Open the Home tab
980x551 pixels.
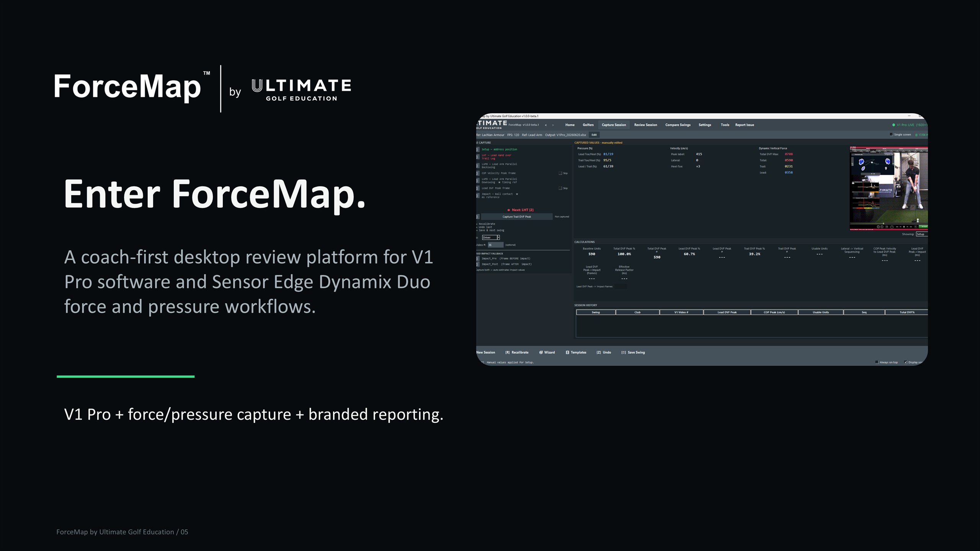[x=570, y=125]
